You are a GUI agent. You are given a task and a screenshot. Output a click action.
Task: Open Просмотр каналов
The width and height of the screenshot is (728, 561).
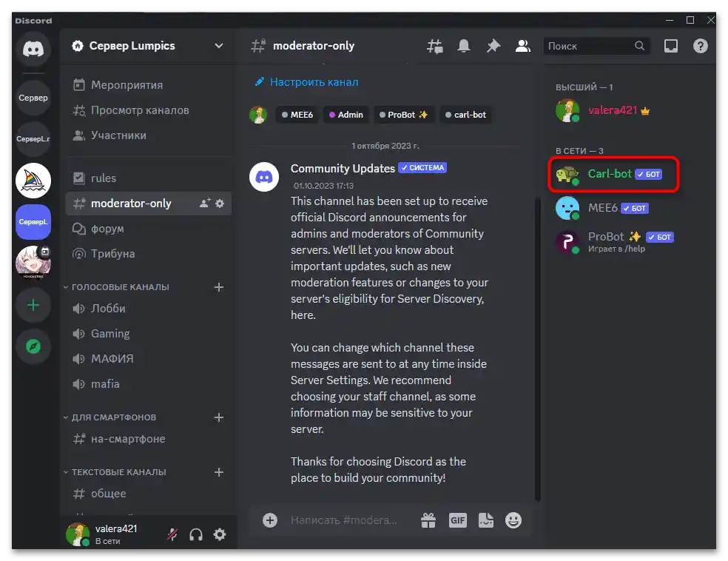[x=149, y=110]
